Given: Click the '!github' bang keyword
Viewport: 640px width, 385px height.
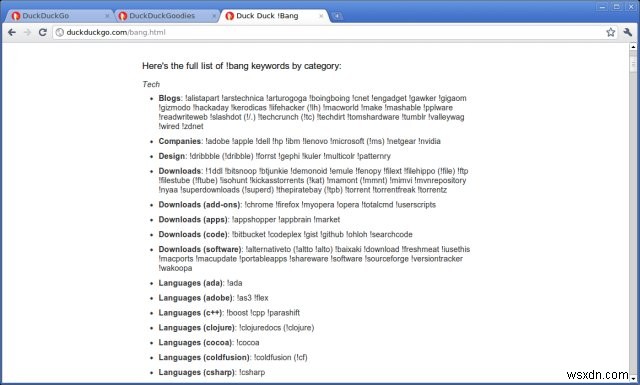Looking at the screenshot, I should click(x=332, y=234).
